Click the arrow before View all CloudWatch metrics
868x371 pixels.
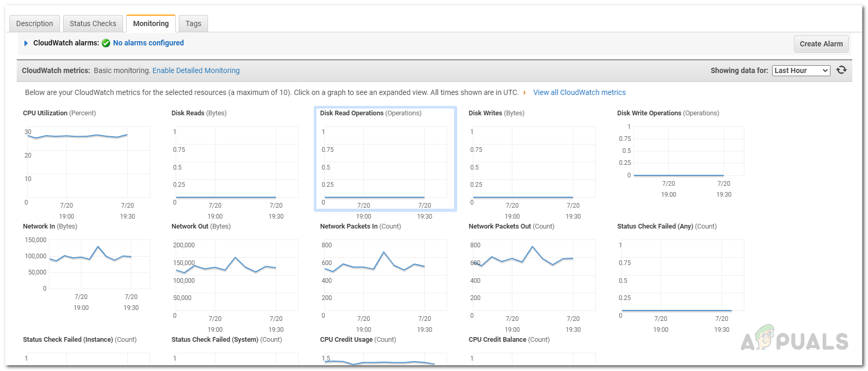524,93
